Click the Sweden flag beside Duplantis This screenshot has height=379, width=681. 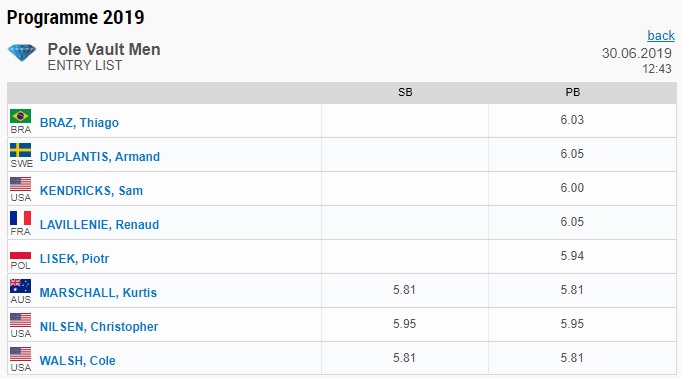[x=20, y=150]
